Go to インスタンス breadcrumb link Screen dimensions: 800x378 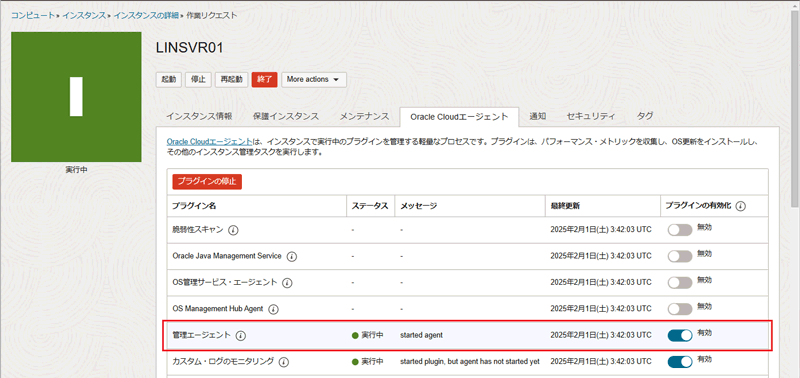tap(84, 15)
